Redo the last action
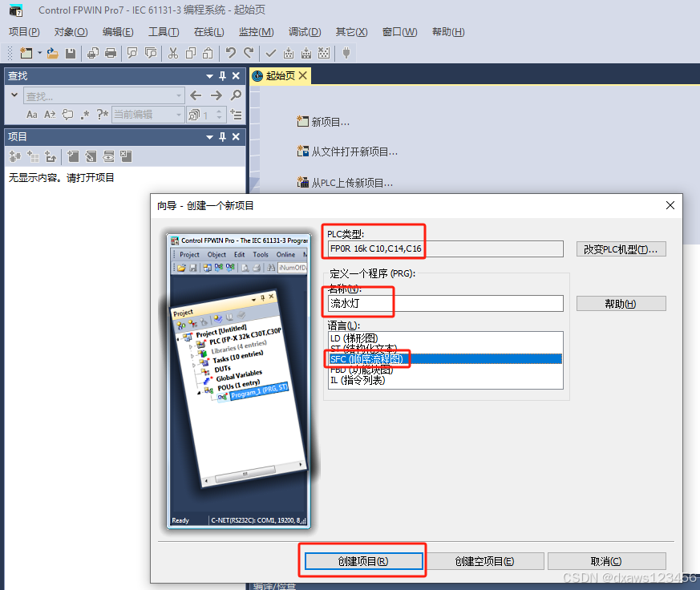This screenshot has height=590, width=700. 247,53
